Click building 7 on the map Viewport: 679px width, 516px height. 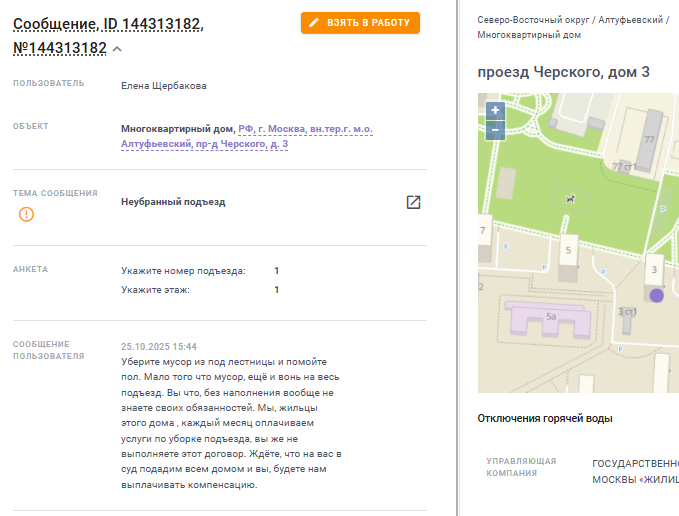(x=485, y=238)
